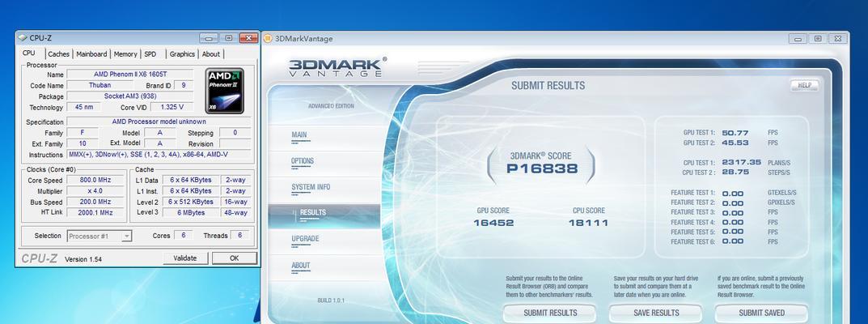Go to the SPD tab
This screenshot has height=324, width=868.
[x=150, y=54]
